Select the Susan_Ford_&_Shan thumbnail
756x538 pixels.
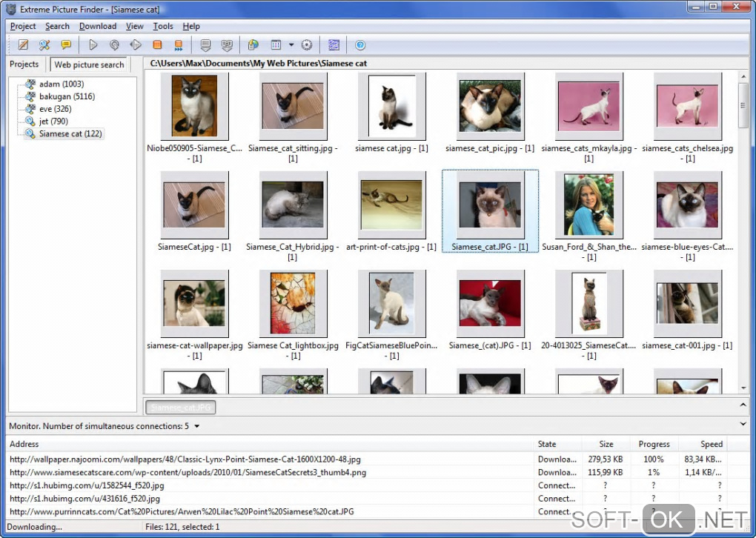pos(588,205)
